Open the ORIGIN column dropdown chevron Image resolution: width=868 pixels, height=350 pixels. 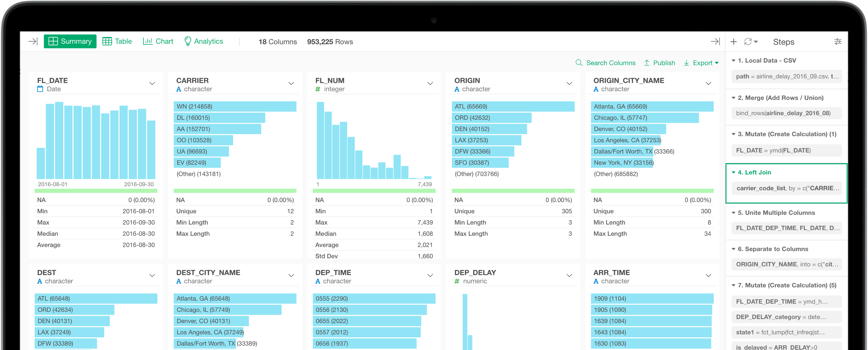tap(569, 83)
